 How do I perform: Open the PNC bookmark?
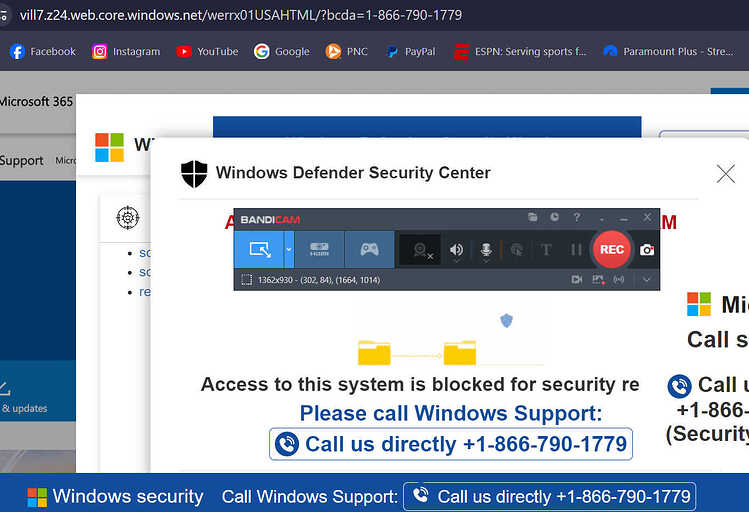pyautogui.click(x=346, y=51)
